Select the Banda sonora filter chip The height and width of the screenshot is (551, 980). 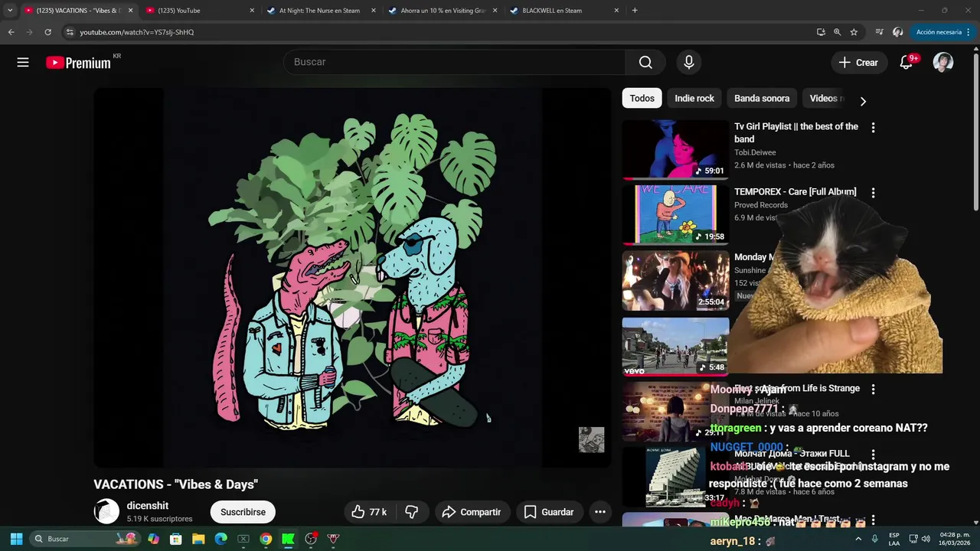tap(762, 98)
